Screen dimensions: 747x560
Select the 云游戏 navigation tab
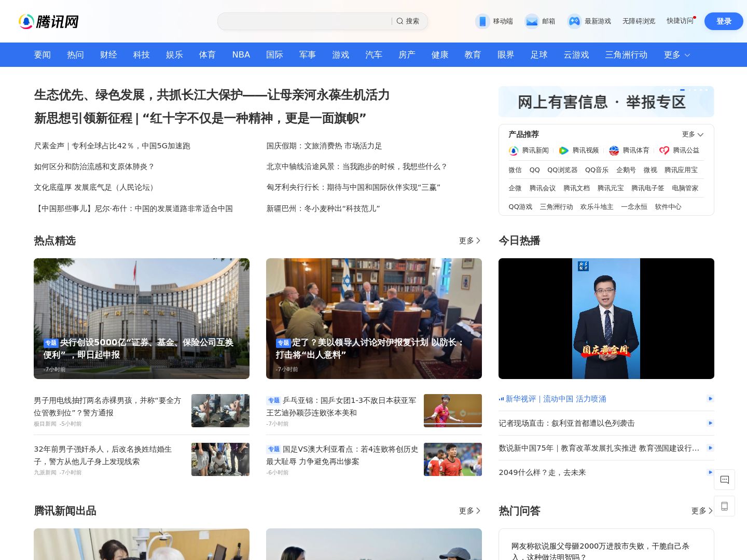click(576, 55)
